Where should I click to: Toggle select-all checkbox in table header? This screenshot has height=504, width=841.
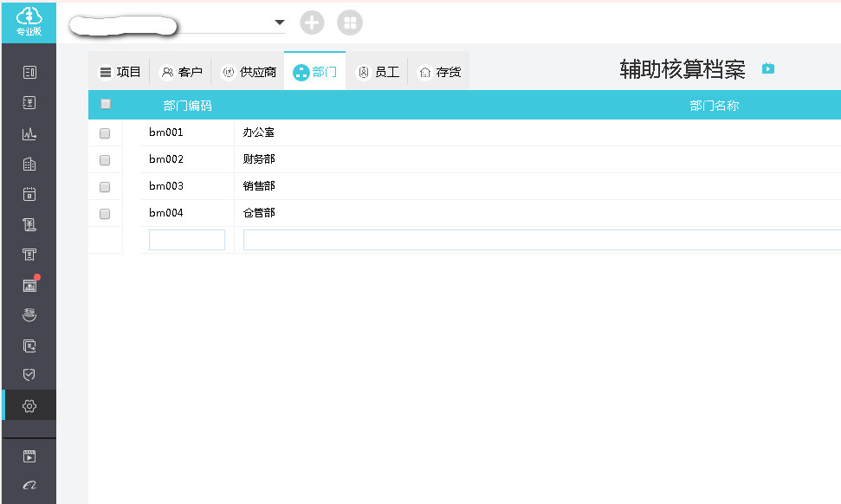point(106,105)
